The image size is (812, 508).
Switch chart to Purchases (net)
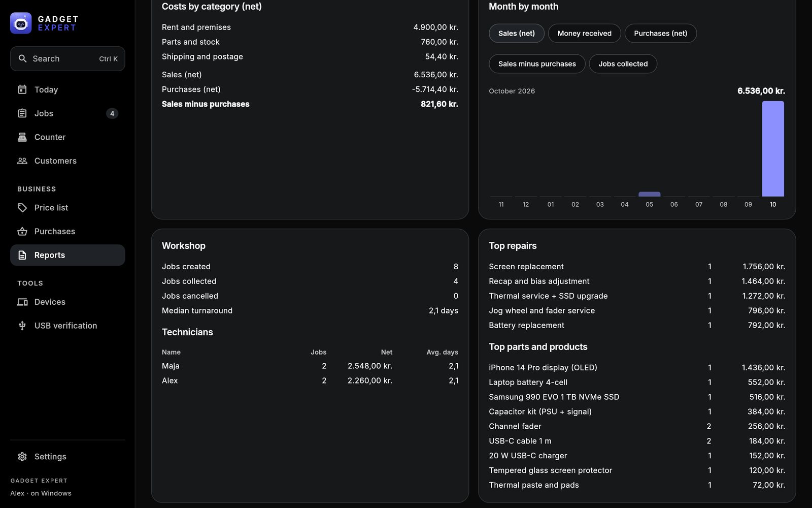tap(661, 34)
